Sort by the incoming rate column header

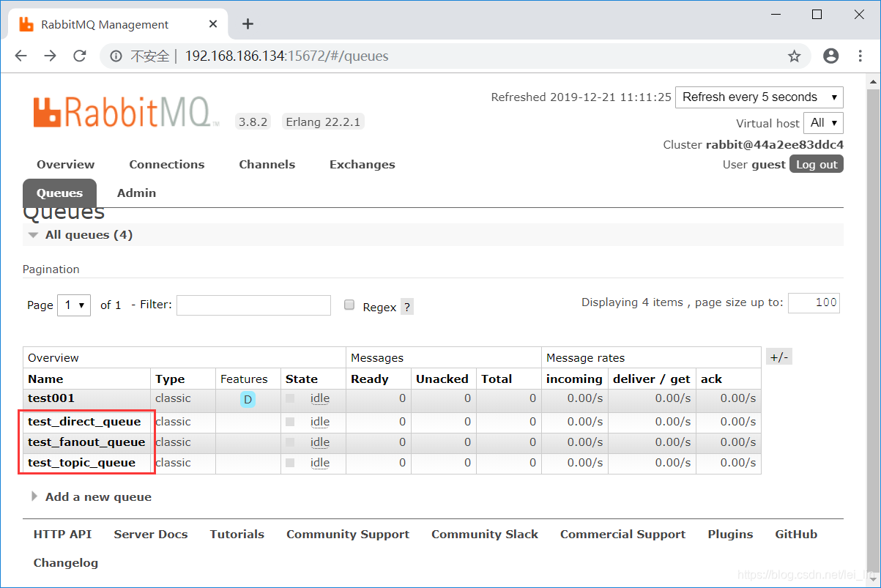[x=574, y=379]
